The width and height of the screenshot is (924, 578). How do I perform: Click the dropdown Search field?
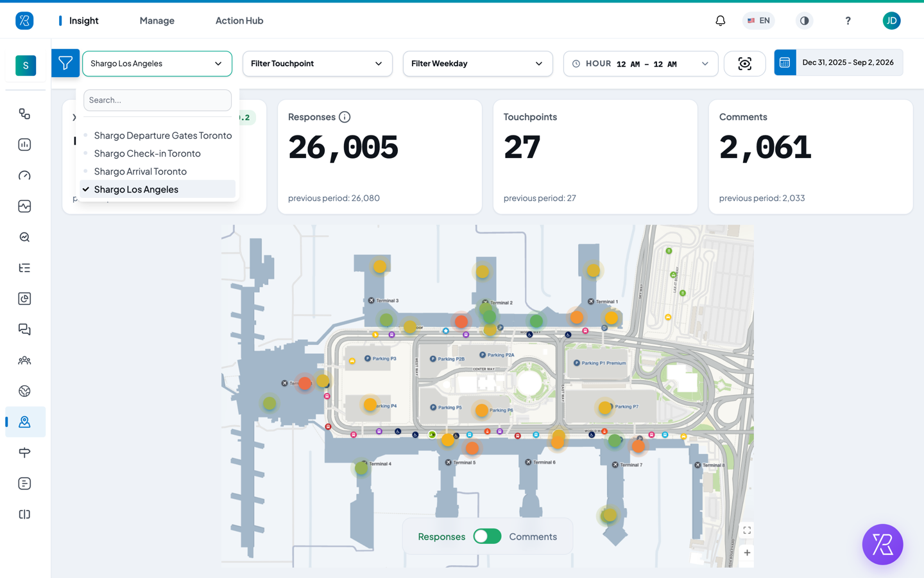pyautogui.click(x=157, y=100)
